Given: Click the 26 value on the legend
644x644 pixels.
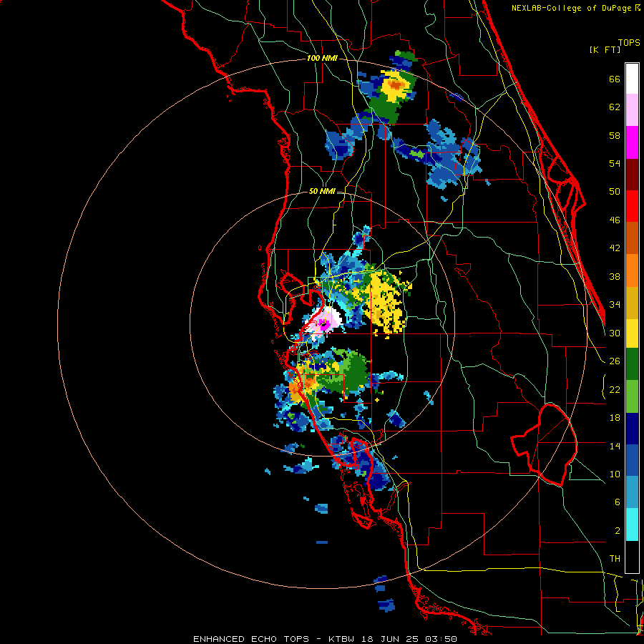Looking at the screenshot, I should (615, 361).
